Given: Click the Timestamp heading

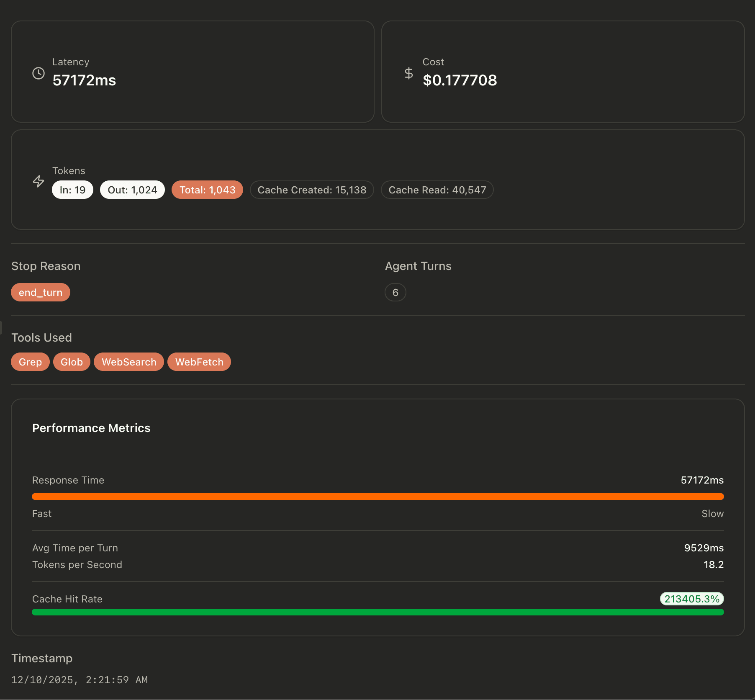Looking at the screenshot, I should pos(42,659).
